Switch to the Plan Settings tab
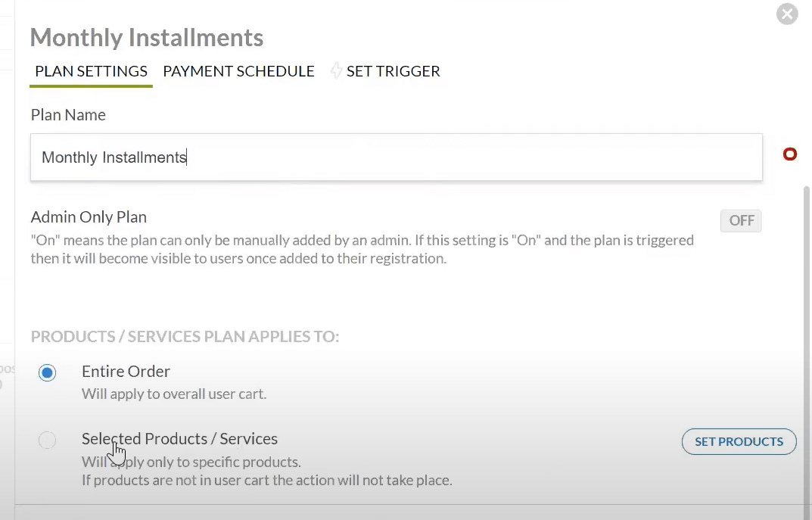 (x=91, y=71)
